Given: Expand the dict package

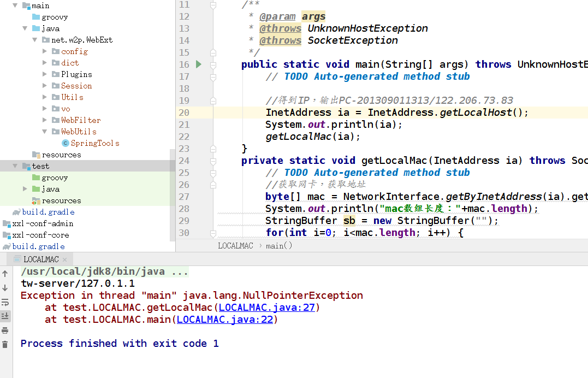Looking at the screenshot, I should tap(45, 63).
